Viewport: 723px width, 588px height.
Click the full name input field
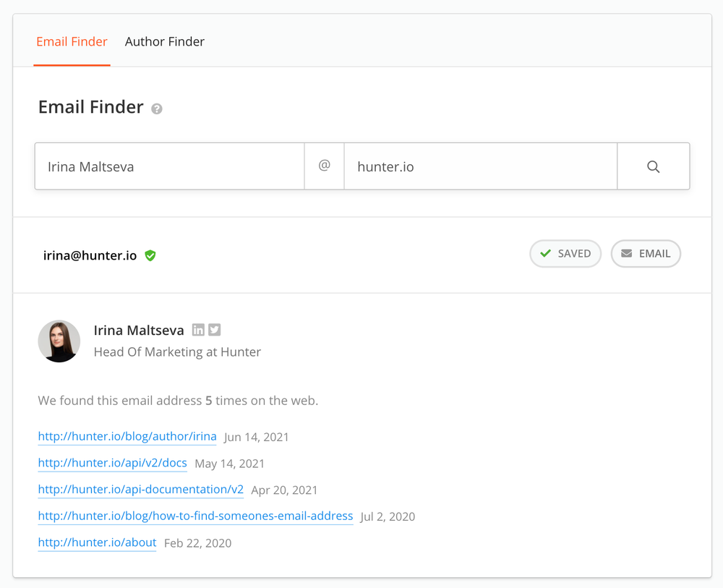[170, 167]
